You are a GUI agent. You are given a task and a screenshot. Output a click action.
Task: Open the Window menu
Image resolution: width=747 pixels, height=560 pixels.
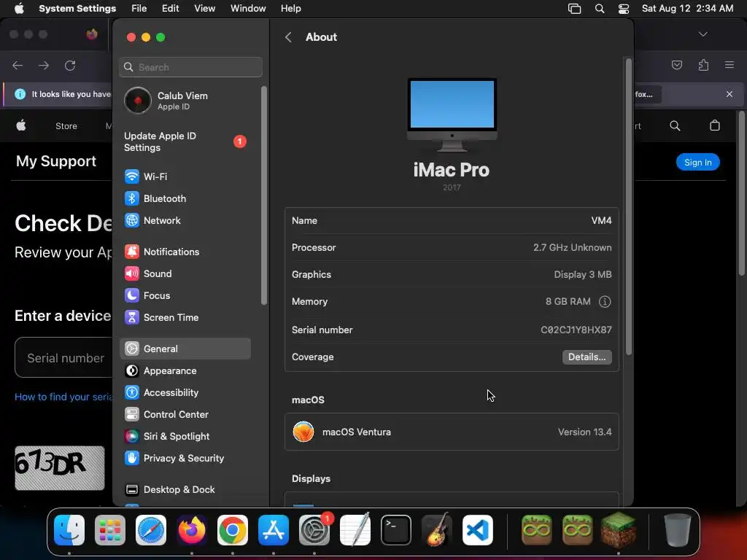click(x=248, y=9)
